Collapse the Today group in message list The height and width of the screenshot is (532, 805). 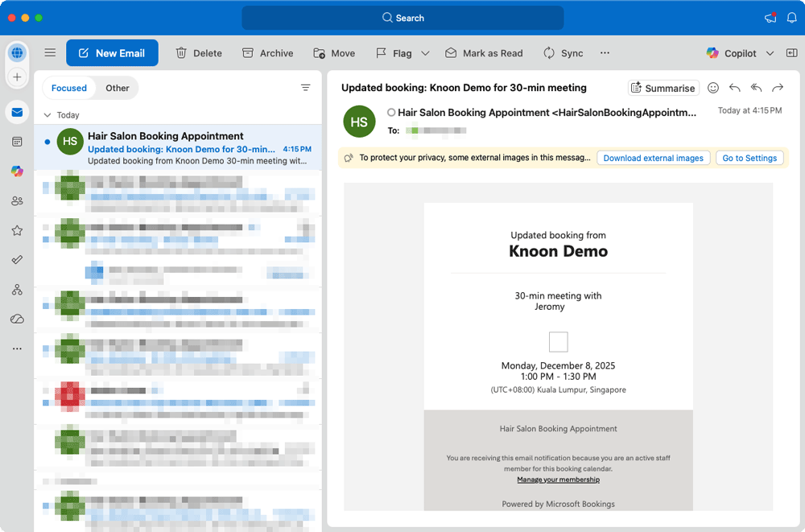click(x=47, y=115)
